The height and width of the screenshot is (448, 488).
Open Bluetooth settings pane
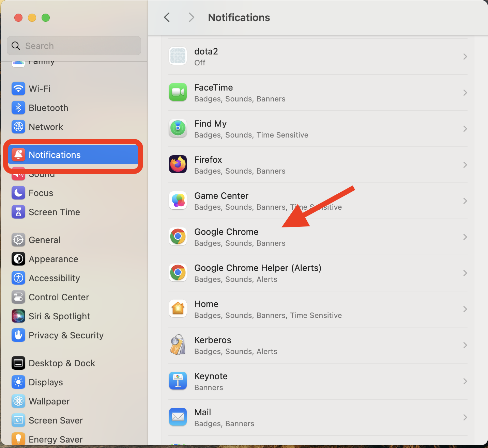point(74,108)
